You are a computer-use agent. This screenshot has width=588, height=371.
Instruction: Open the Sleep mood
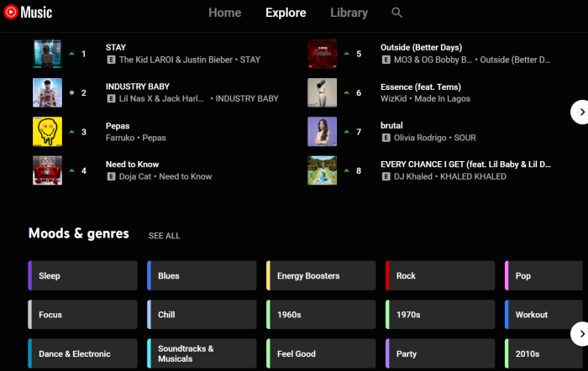82,276
